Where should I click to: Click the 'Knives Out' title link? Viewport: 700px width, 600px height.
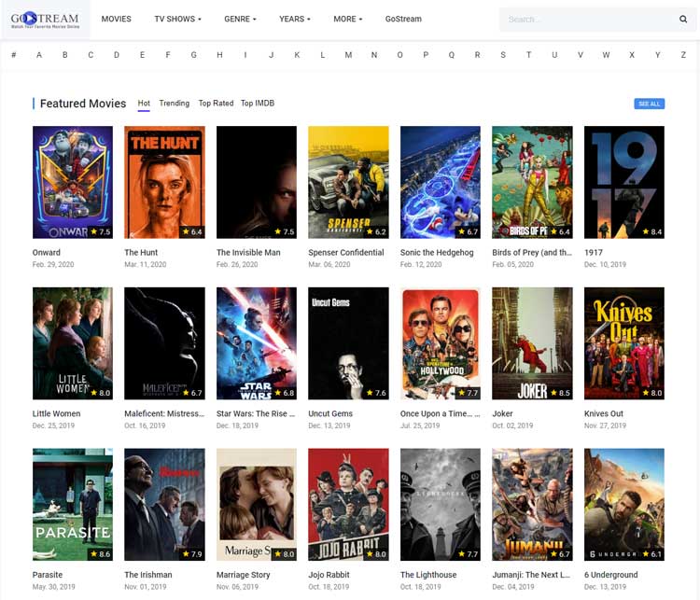click(604, 413)
